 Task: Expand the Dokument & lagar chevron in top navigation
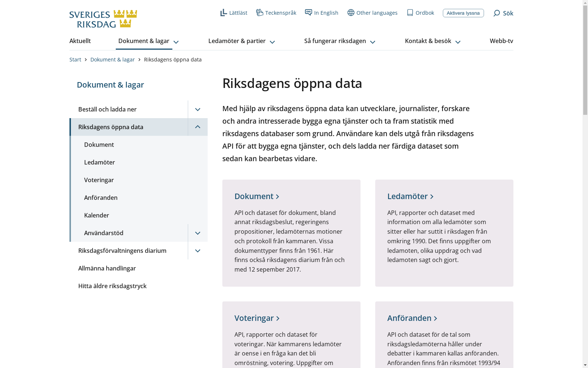pos(176,42)
